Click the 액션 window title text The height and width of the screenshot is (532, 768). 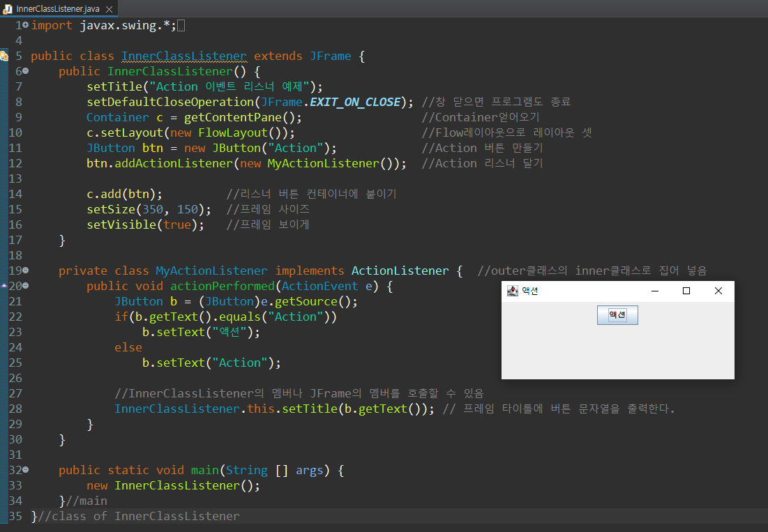[x=530, y=291]
